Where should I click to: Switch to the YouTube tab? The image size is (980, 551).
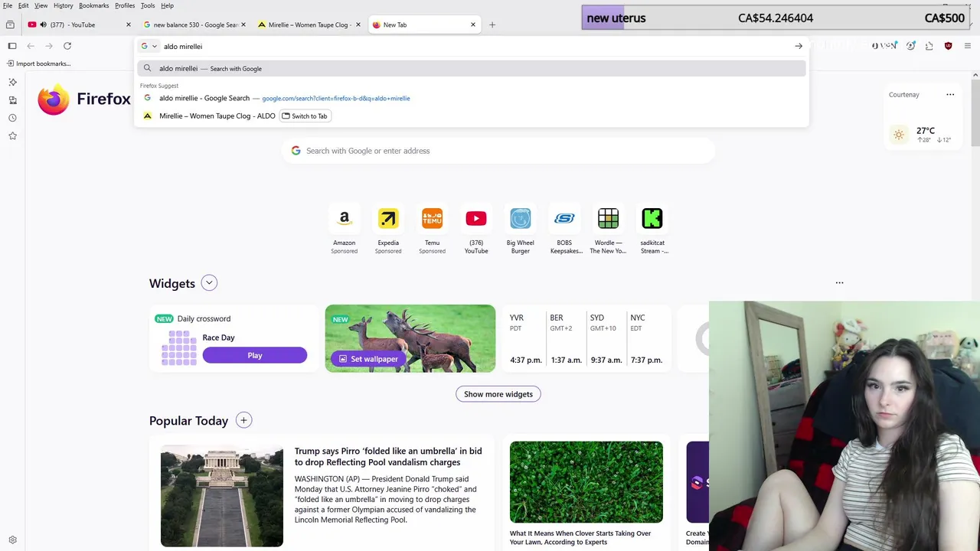(79, 24)
